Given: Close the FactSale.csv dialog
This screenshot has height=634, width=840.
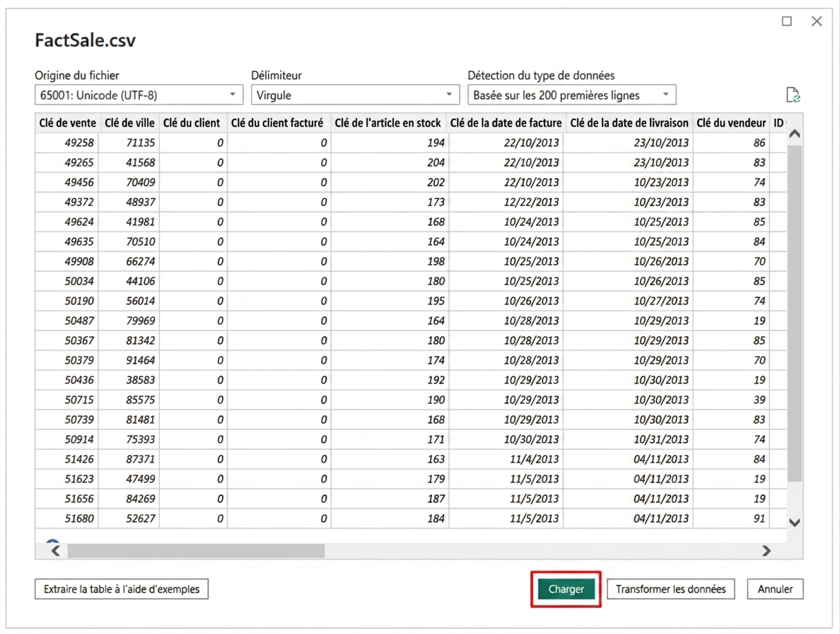Looking at the screenshot, I should coord(817,21).
